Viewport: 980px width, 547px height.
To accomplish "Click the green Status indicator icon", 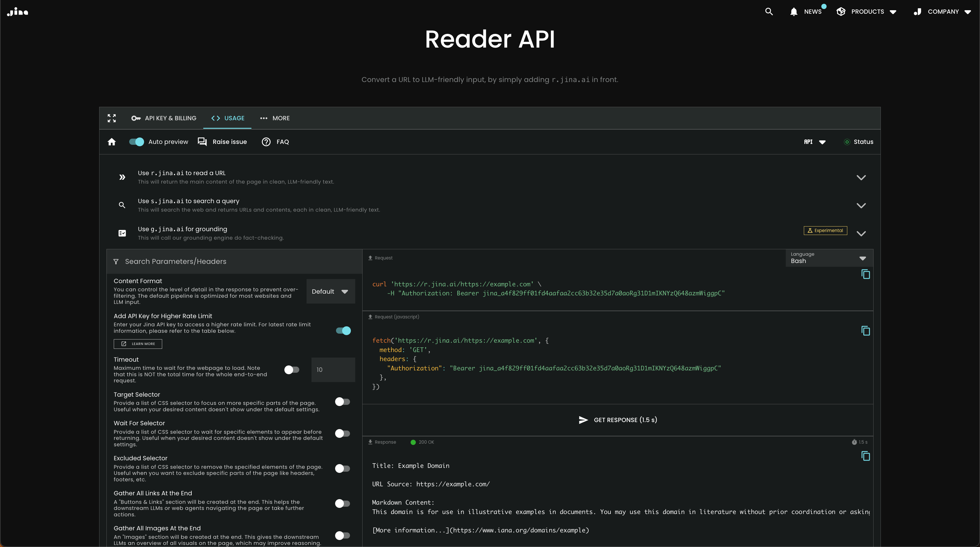I will 847,142.
